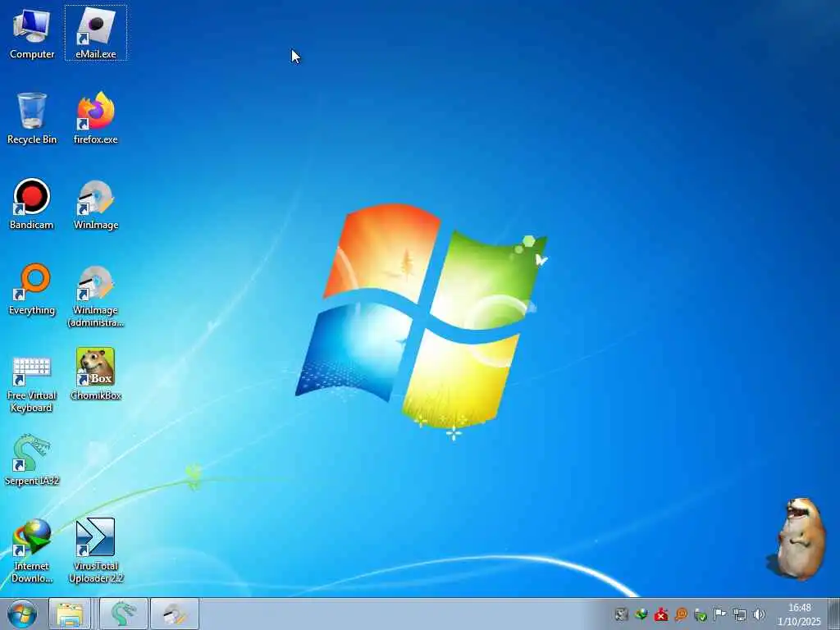Open the Action Center flag icon

[720, 614]
